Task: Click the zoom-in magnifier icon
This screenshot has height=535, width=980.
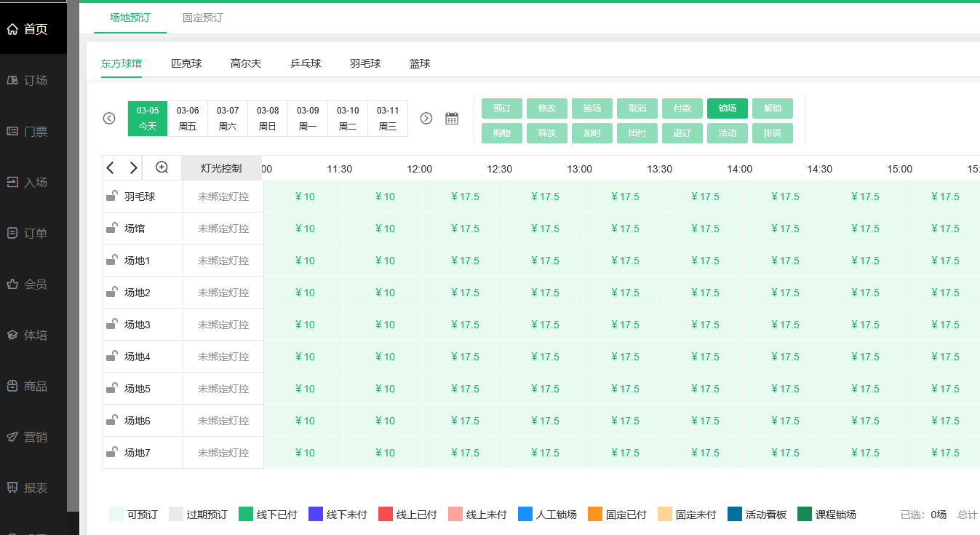Action: [x=162, y=168]
